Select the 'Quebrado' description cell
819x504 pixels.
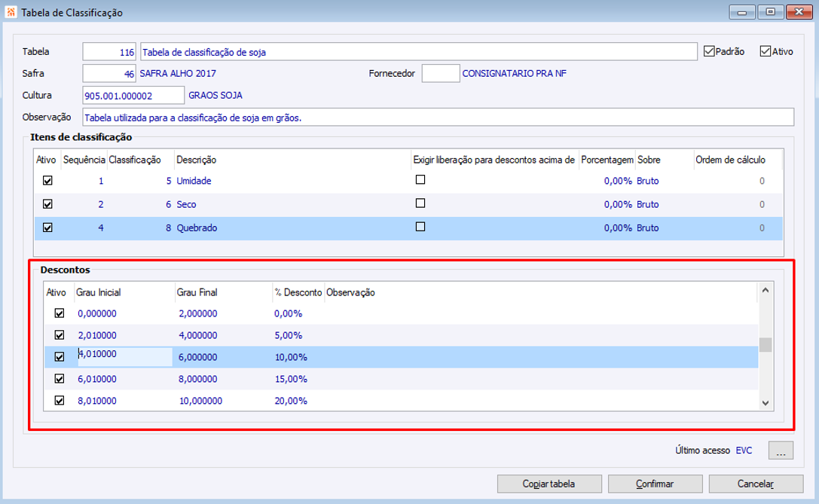(x=197, y=228)
